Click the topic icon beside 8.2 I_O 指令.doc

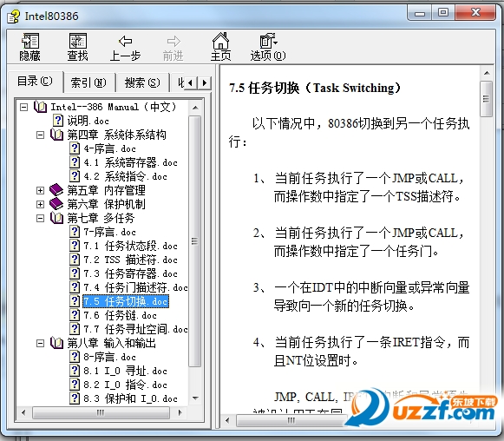coord(75,385)
